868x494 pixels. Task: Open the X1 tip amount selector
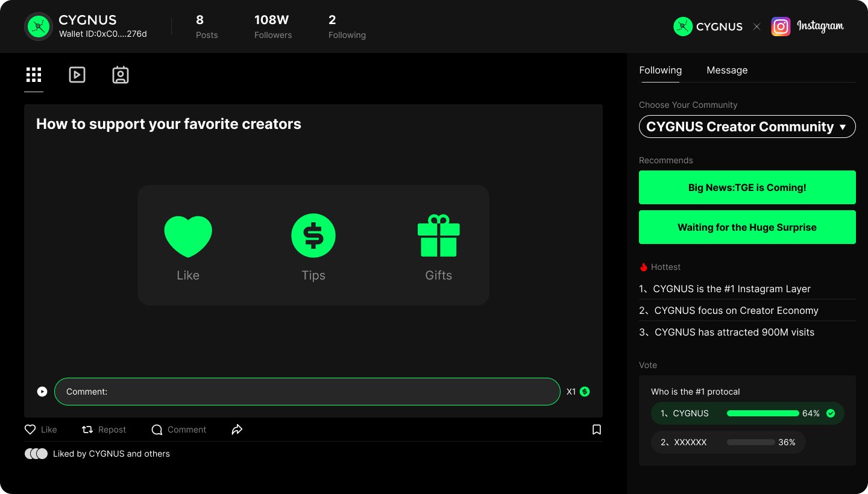pyautogui.click(x=578, y=392)
